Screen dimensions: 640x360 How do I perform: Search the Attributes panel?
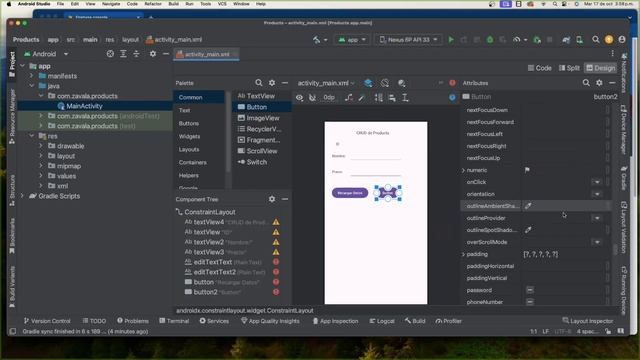point(586,83)
